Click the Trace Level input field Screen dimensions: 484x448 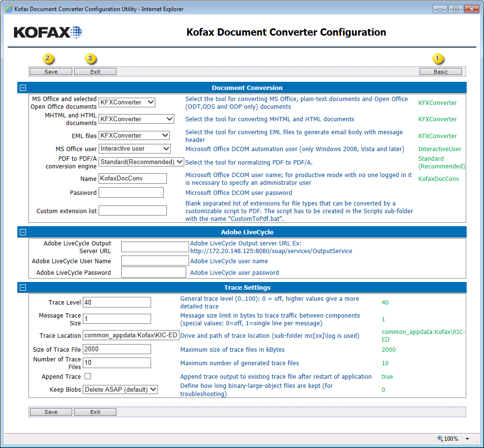(117, 302)
